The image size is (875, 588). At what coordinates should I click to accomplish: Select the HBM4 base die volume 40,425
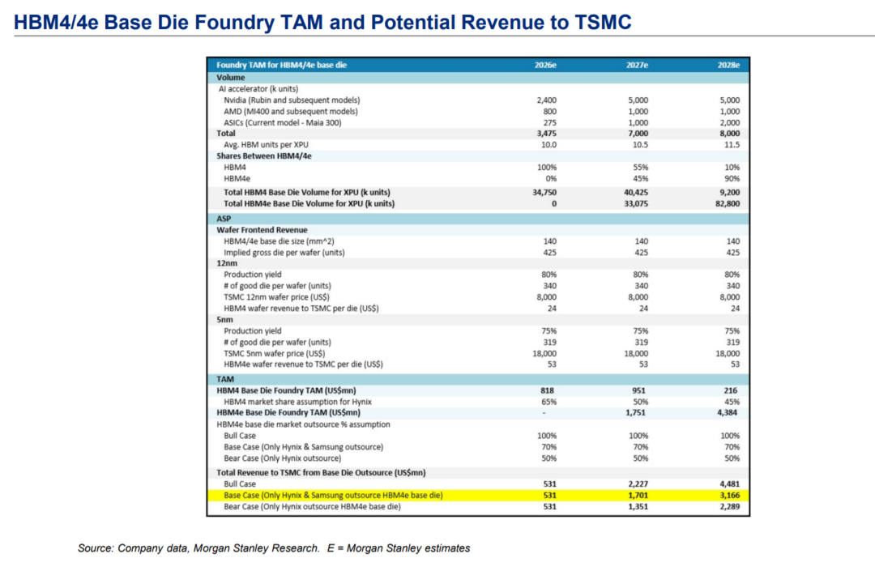click(x=636, y=193)
